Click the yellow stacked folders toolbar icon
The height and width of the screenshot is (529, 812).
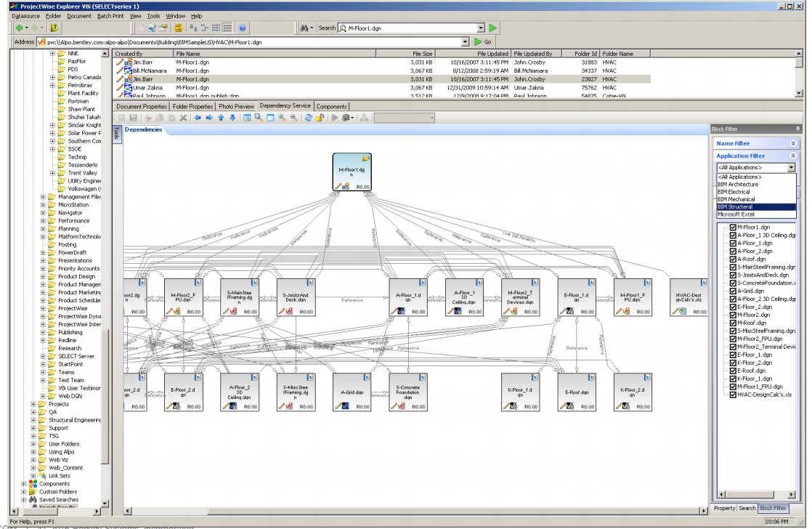(x=178, y=28)
